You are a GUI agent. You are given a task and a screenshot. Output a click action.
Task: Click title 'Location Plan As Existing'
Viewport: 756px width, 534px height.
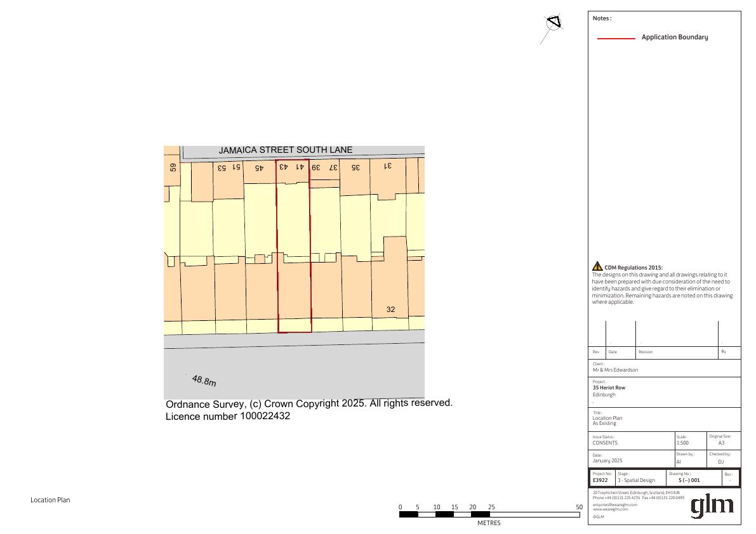[607, 420]
